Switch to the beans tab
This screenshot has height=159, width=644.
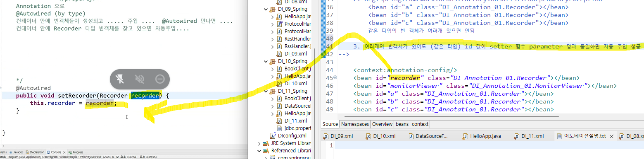tap(402, 124)
